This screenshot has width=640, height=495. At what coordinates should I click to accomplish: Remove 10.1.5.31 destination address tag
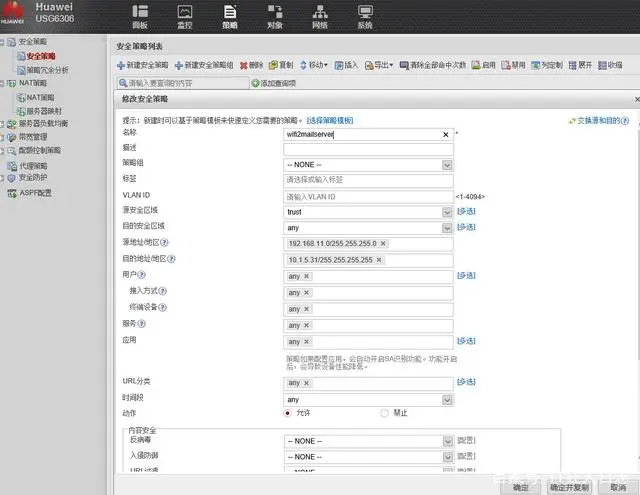pyautogui.click(x=379, y=260)
